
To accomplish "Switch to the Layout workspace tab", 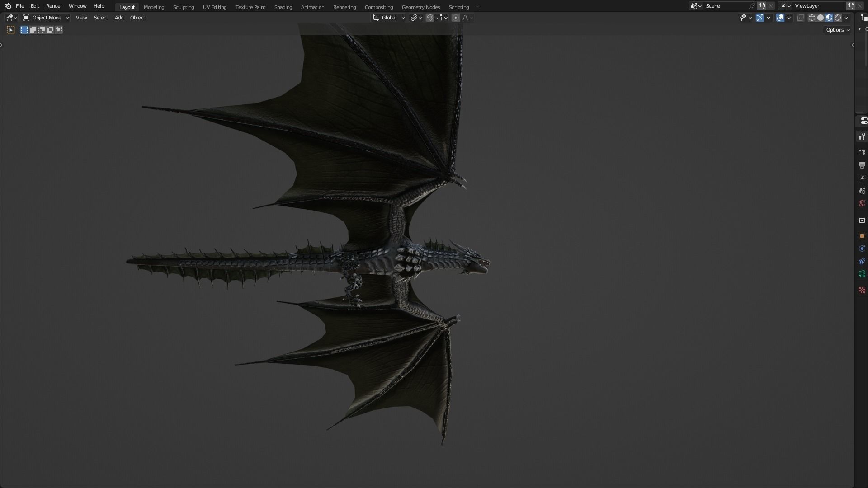I will pyautogui.click(x=127, y=7).
